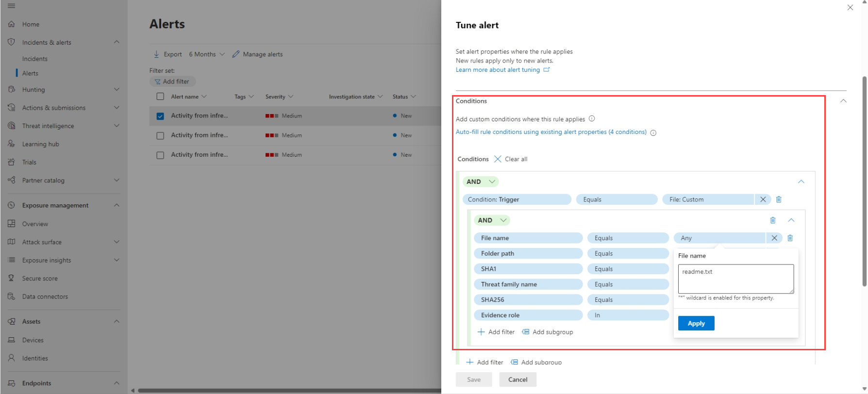The width and height of the screenshot is (868, 394).
Task: Toggle the select-all alerts header checkbox
Action: (x=160, y=97)
